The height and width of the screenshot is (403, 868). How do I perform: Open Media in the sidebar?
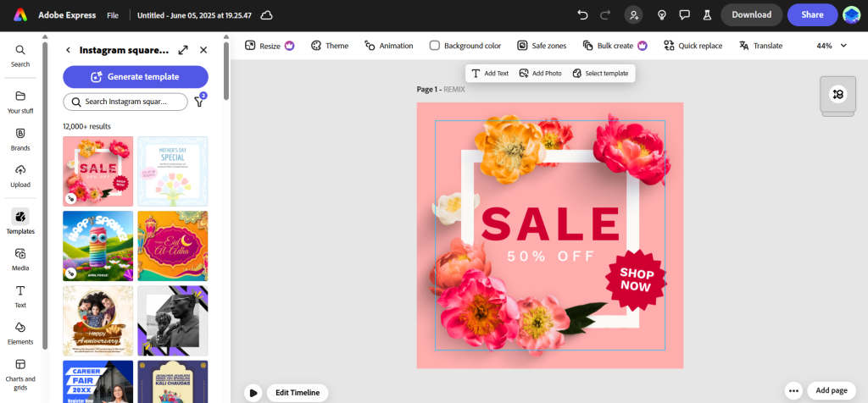pyautogui.click(x=20, y=259)
